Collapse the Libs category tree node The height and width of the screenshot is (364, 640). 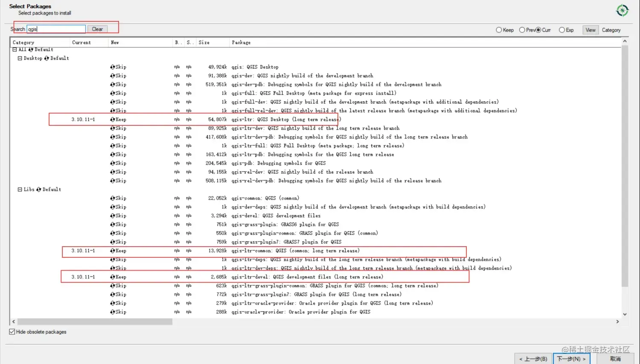coord(20,189)
